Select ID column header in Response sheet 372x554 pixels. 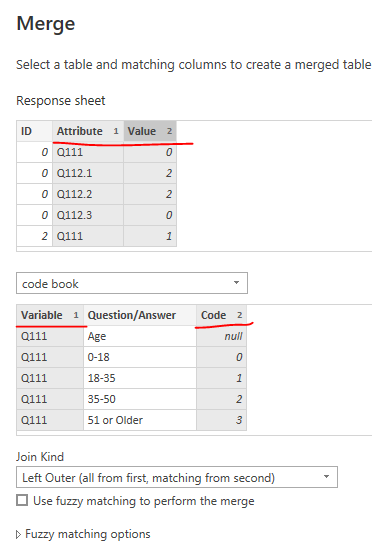click(35, 131)
